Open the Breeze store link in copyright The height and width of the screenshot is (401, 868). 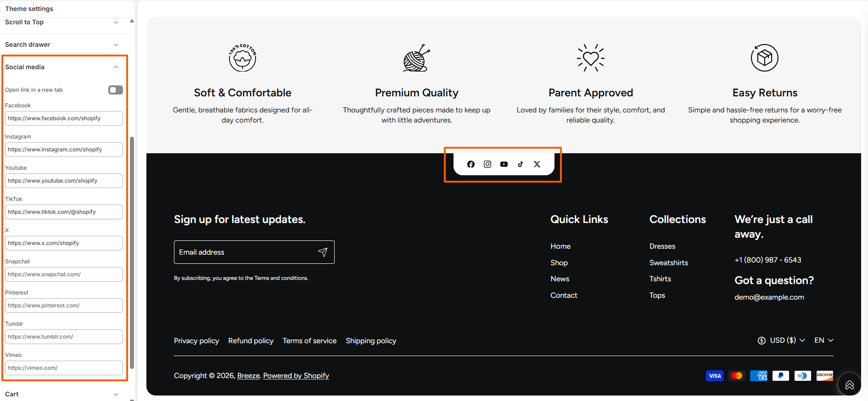[248, 376]
